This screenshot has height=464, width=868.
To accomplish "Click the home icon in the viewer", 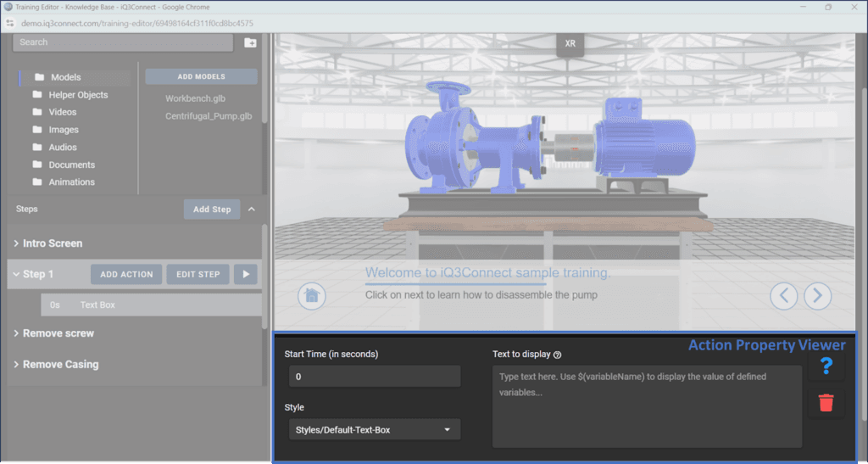I will (312, 295).
